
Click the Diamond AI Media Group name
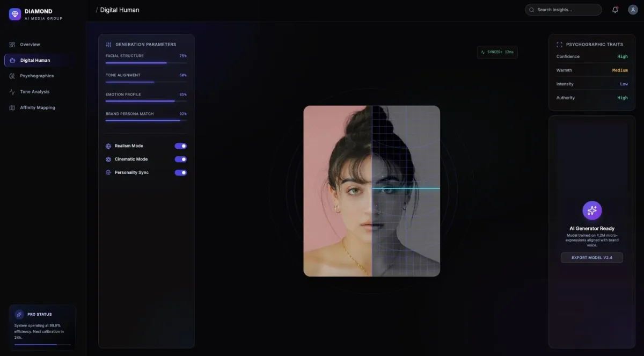click(43, 14)
